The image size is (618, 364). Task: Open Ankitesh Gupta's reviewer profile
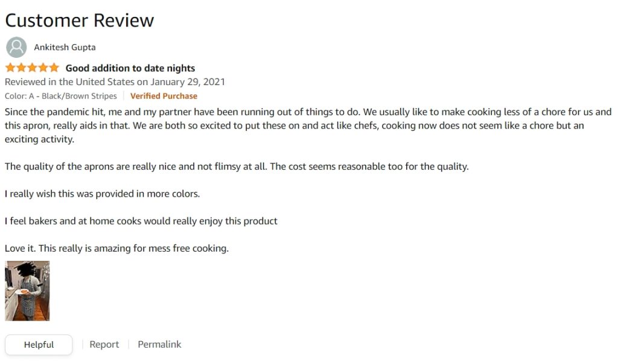(65, 47)
